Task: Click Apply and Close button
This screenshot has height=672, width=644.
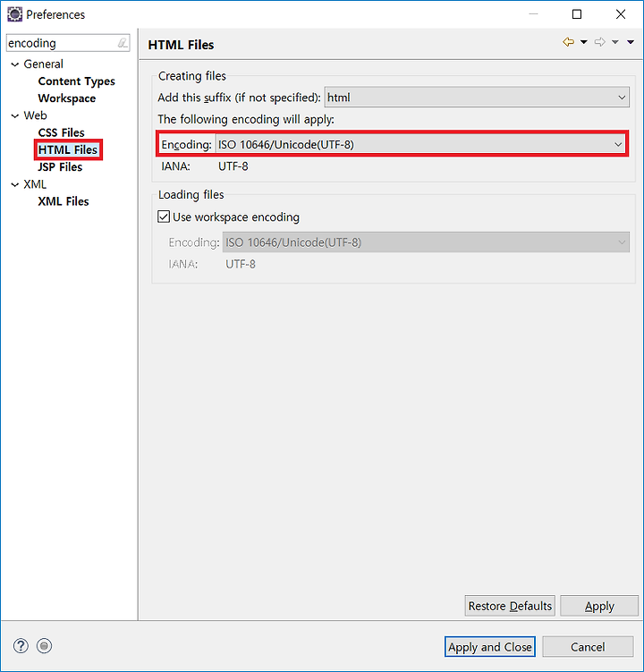Action: (490, 647)
